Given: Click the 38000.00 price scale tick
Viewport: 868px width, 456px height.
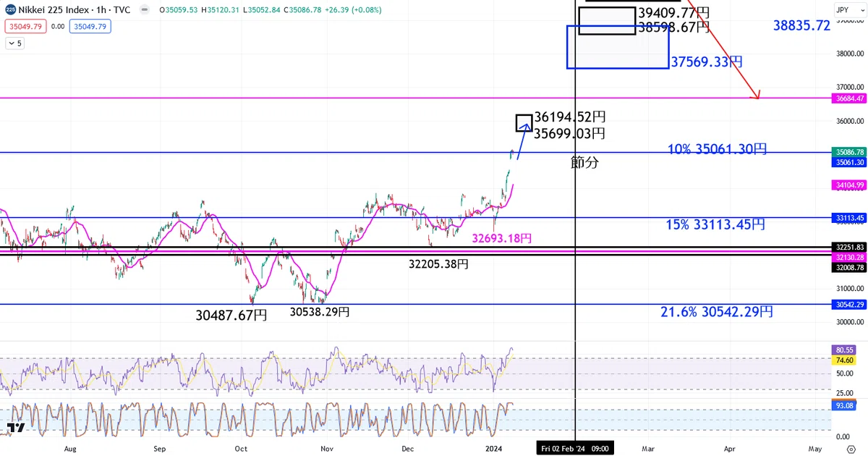Looking at the screenshot, I should 851,53.
